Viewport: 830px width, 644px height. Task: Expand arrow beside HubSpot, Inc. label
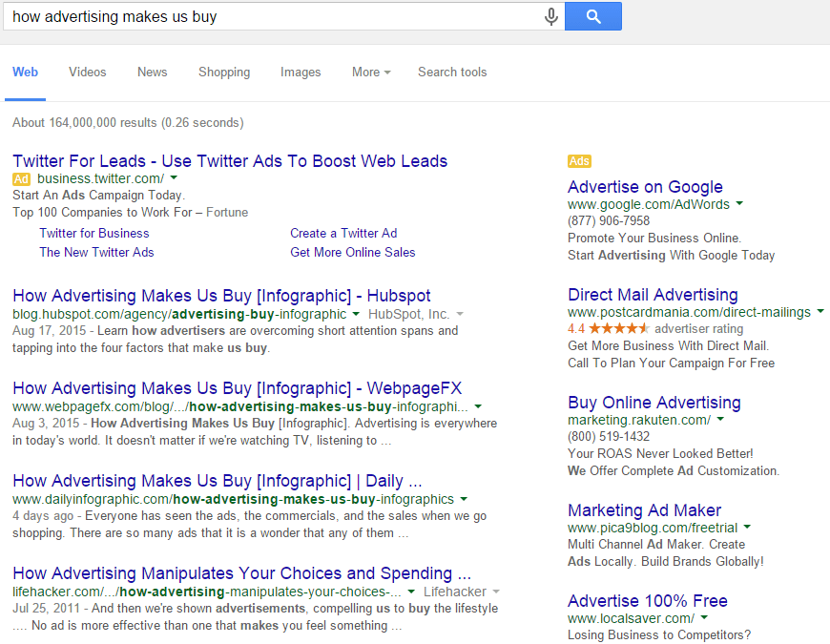click(460, 314)
